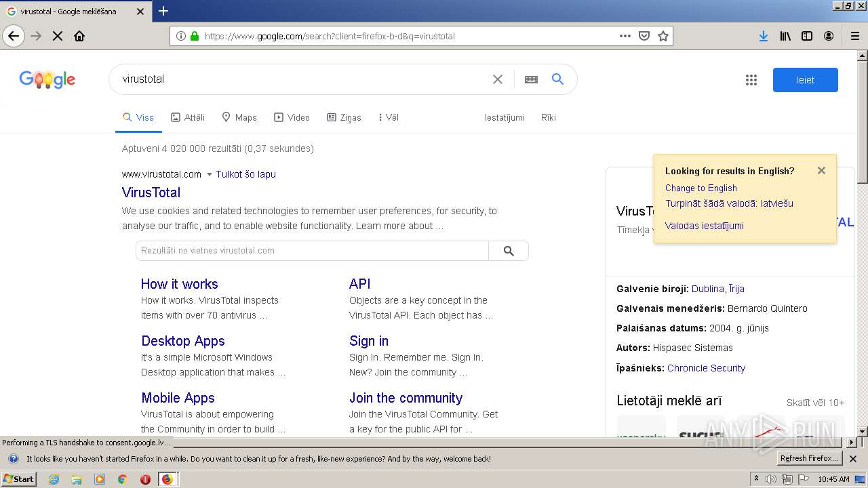Close the language suggestion popup
Image resolution: width=868 pixels, height=488 pixels.
click(x=821, y=171)
